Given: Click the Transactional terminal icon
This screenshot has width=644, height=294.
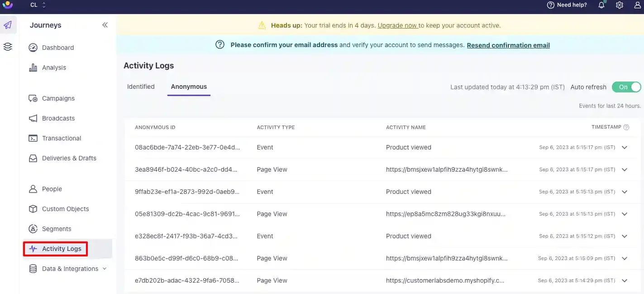Looking at the screenshot, I should [x=33, y=138].
